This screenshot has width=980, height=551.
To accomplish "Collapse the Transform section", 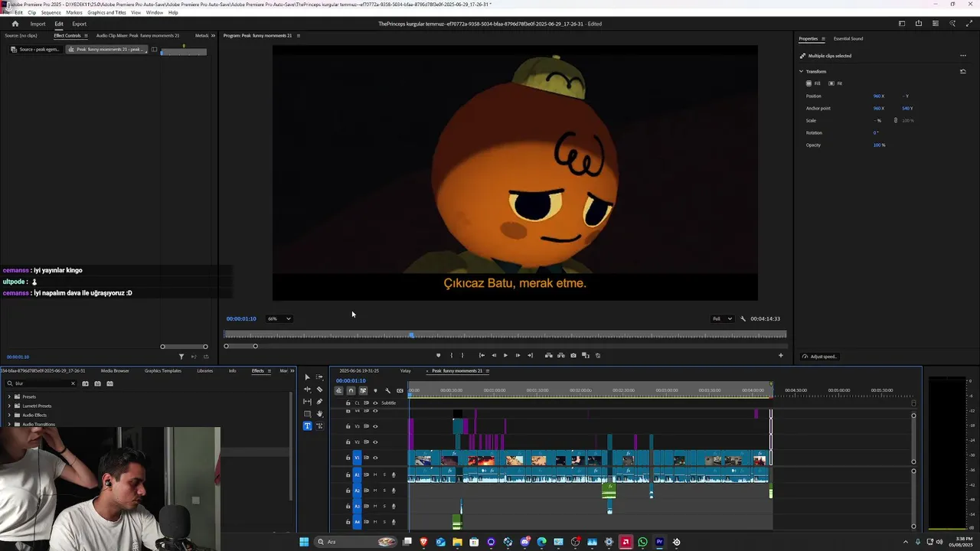I will pos(801,71).
